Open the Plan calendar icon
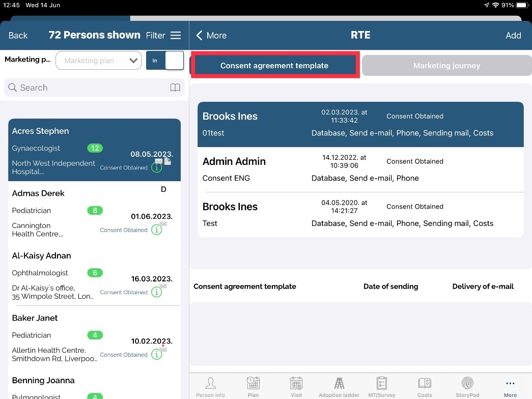The width and height of the screenshot is (532, 399). click(253, 384)
